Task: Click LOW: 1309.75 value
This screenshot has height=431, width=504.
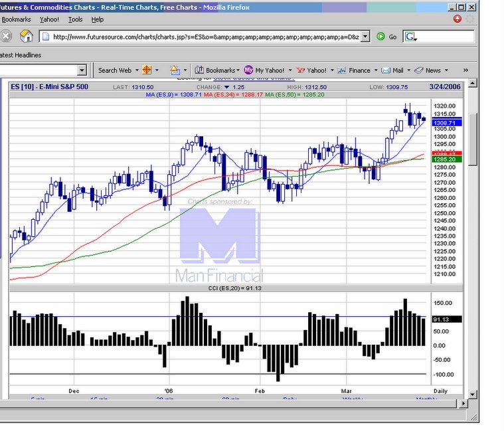Action: [x=388, y=87]
